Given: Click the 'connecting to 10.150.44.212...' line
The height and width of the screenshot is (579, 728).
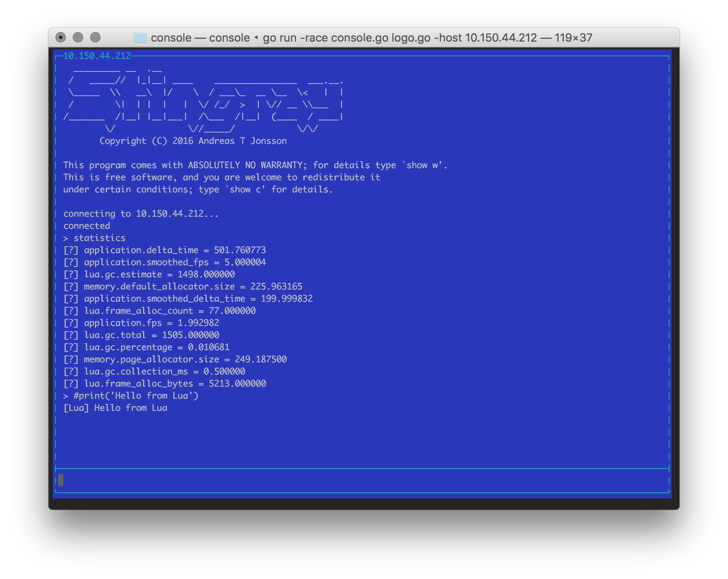Looking at the screenshot, I should [141, 214].
